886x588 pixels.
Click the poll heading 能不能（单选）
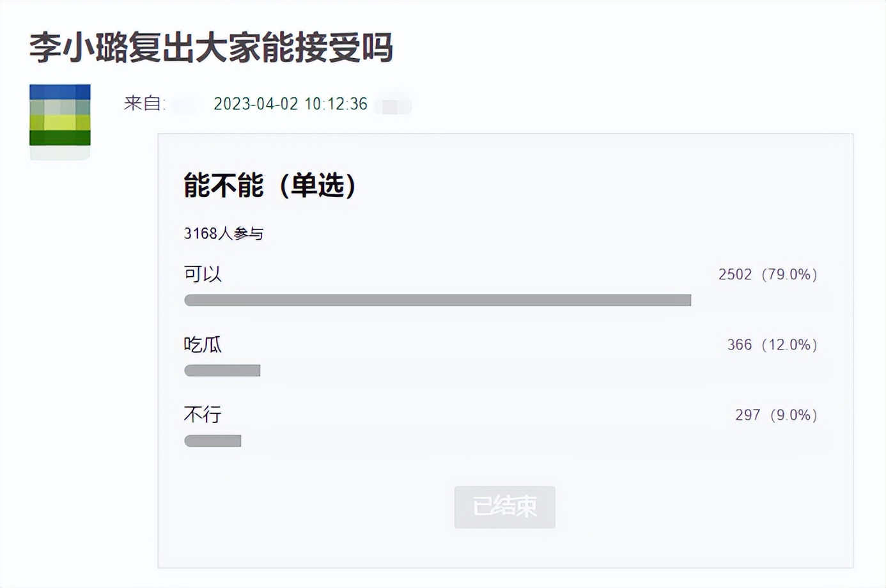(269, 185)
